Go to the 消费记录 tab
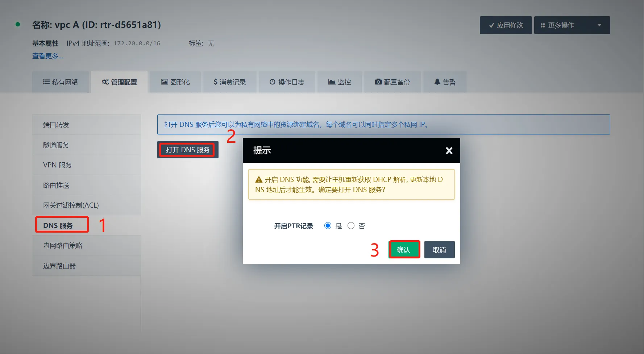 (230, 82)
